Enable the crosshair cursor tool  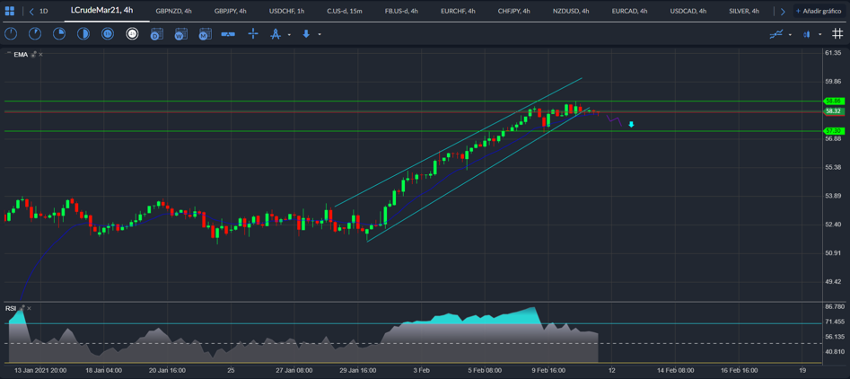pos(253,34)
